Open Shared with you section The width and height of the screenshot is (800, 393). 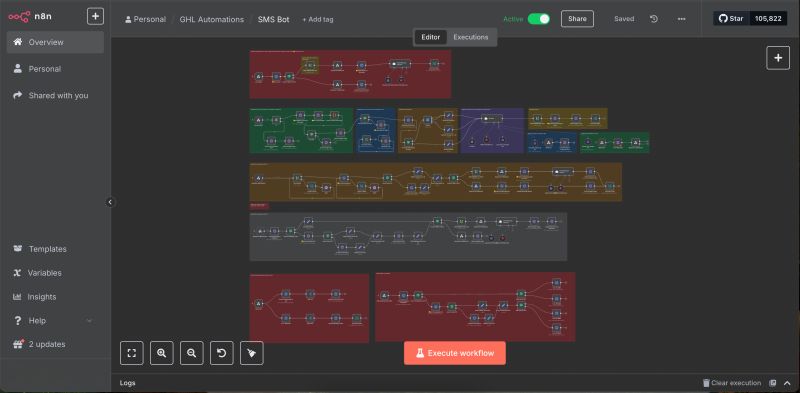click(55, 95)
